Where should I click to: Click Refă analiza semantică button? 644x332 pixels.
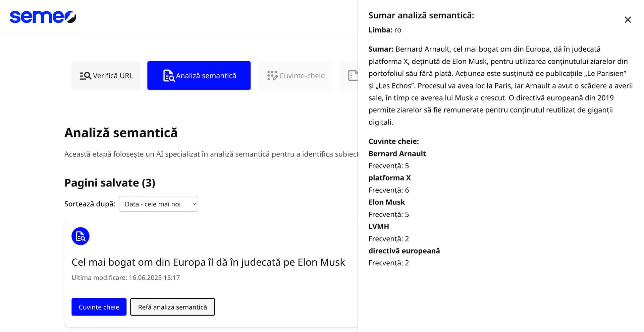tap(172, 307)
